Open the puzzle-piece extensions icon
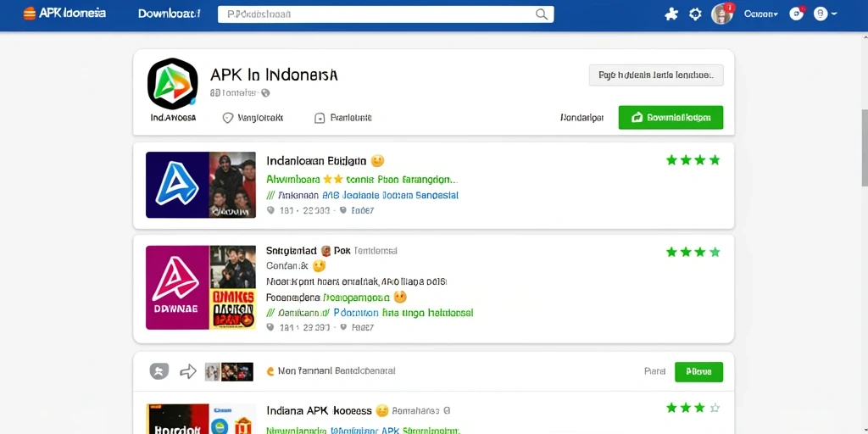 (x=671, y=14)
